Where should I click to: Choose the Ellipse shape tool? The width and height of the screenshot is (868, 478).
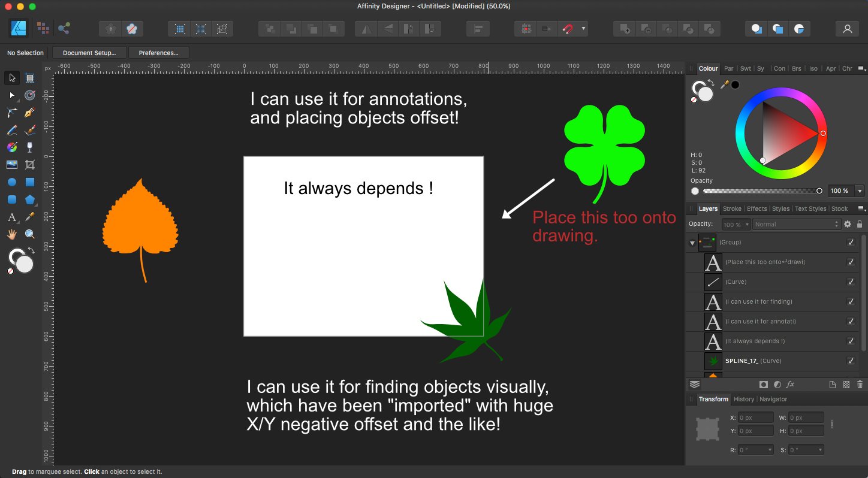[12, 182]
